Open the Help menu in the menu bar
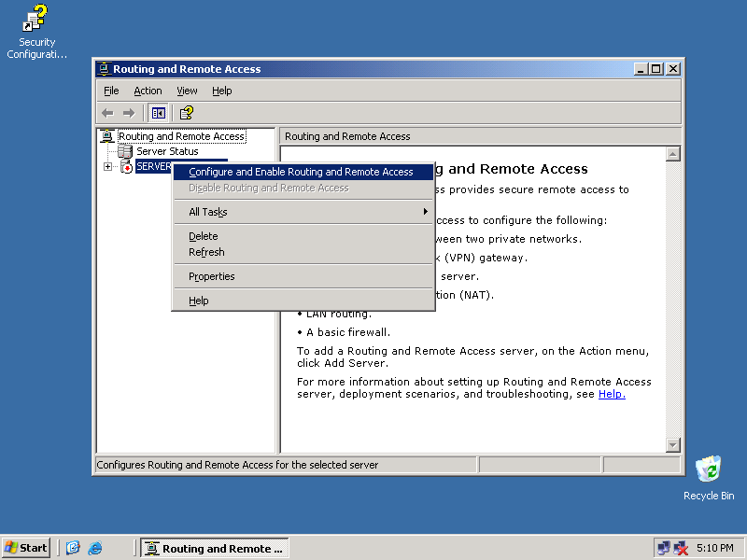 click(x=222, y=91)
